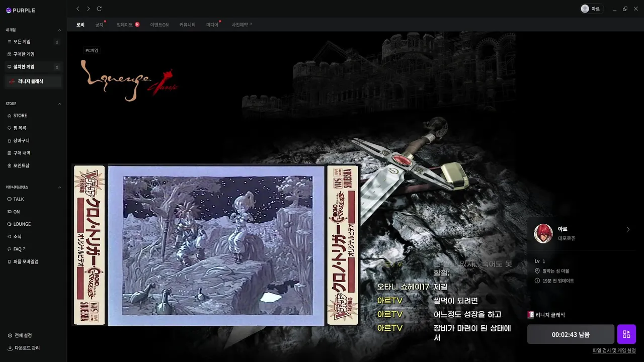Image resolution: width=644 pixels, height=362 pixels.
Task: Open character 아르 details chevron
Action: point(628,229)
